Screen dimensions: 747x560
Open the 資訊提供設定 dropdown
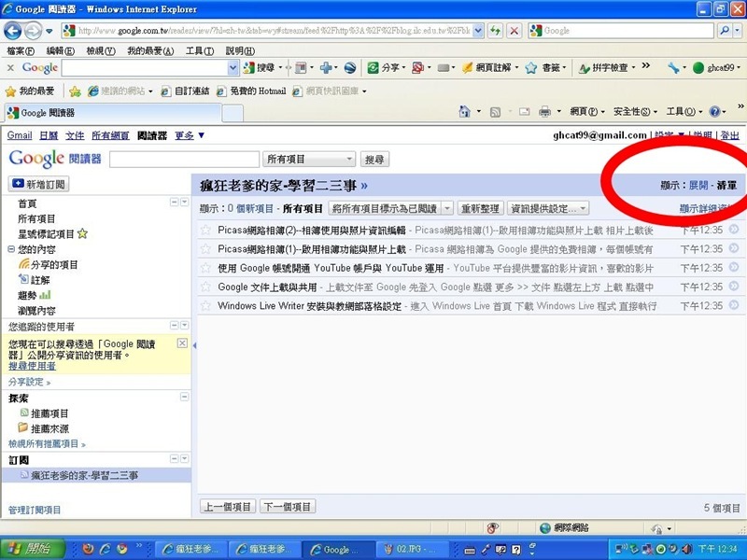tap(548, 208)
